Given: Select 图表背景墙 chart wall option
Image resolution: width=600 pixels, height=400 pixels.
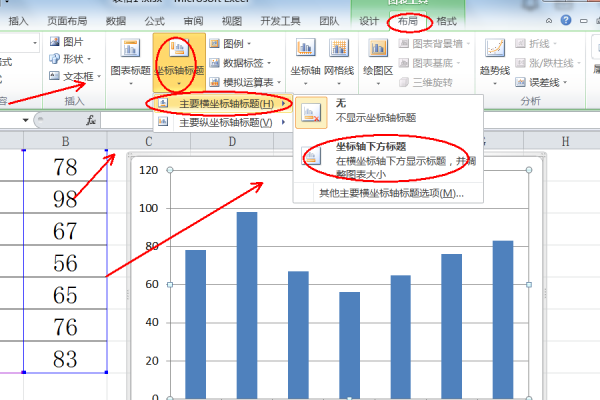Looking at the screenshot, I should pos(434,44).
